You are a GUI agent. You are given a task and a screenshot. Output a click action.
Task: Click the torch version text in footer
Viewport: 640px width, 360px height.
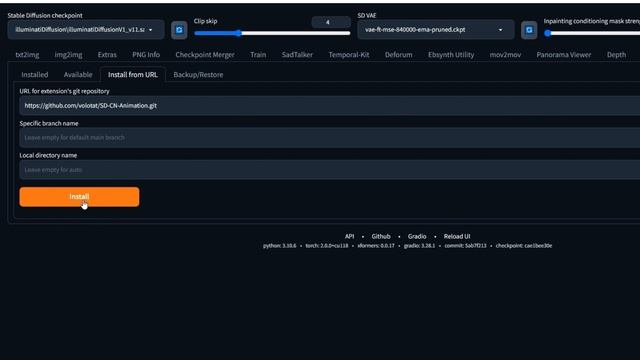(327, 246)
